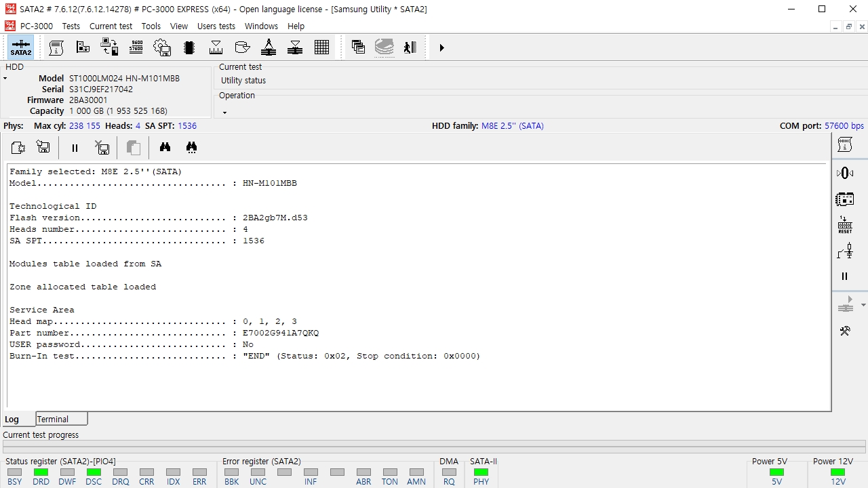Open the HDD info scroll icon
The width and height of the screenshot is (868, 488).
56,47
